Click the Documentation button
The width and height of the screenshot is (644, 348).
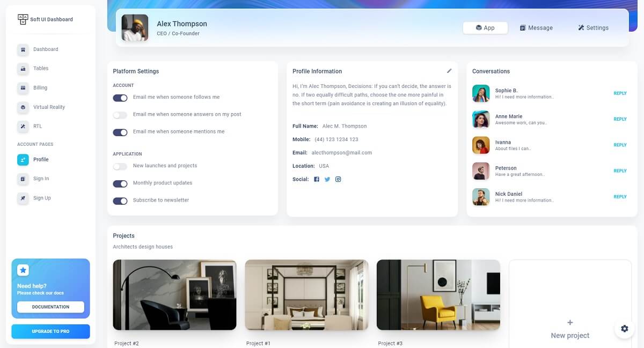pos(50,307)
